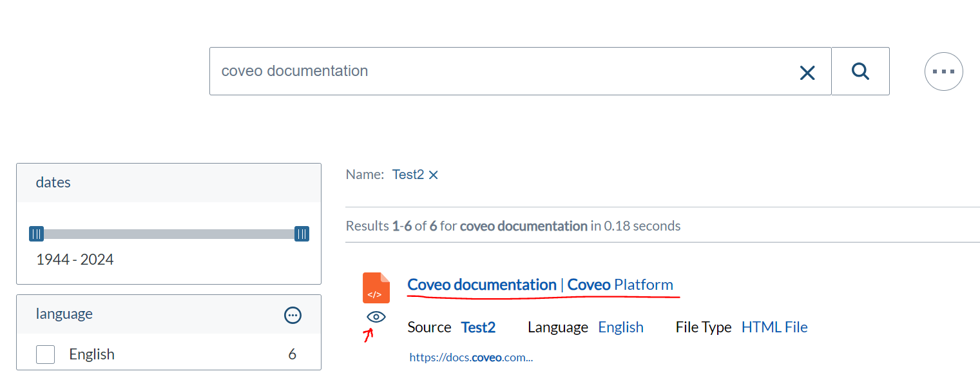
Task: Remove the Test2 name filter breadcrumb
Action: coord(433,175)
